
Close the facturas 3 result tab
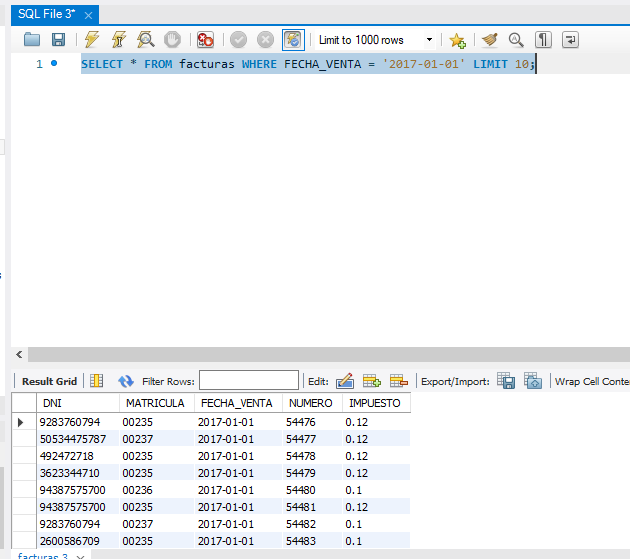point(80,557)
